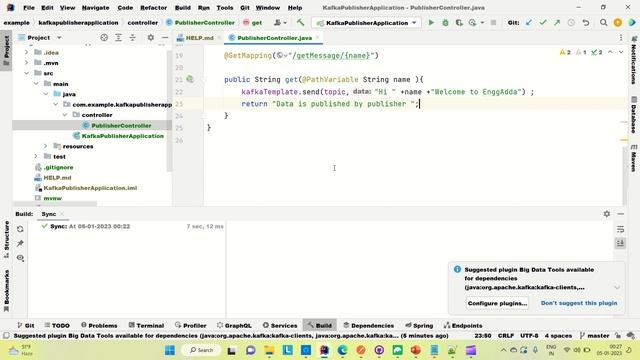This screenshot has width=640, height=360.
Task: Collapse the java folder
Action: click(x=46, y=94)
